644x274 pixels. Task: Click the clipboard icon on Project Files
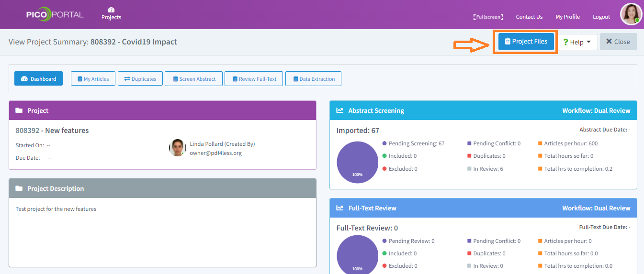(x=508, y=42)
